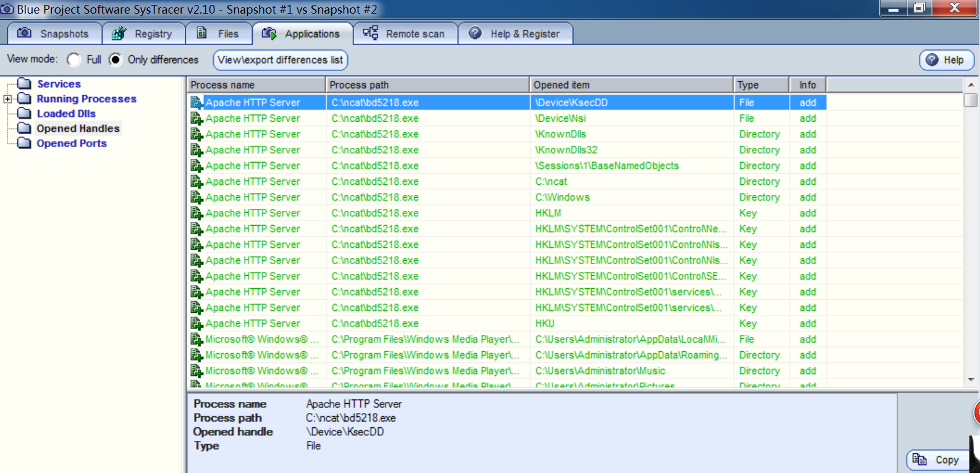Click the Copy button text

(947, 460)
